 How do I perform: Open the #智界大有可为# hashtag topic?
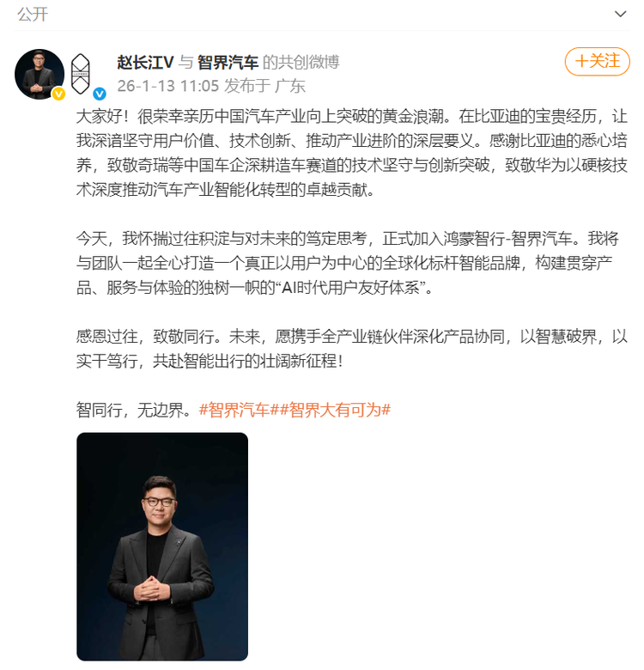[x=335, y=410]
